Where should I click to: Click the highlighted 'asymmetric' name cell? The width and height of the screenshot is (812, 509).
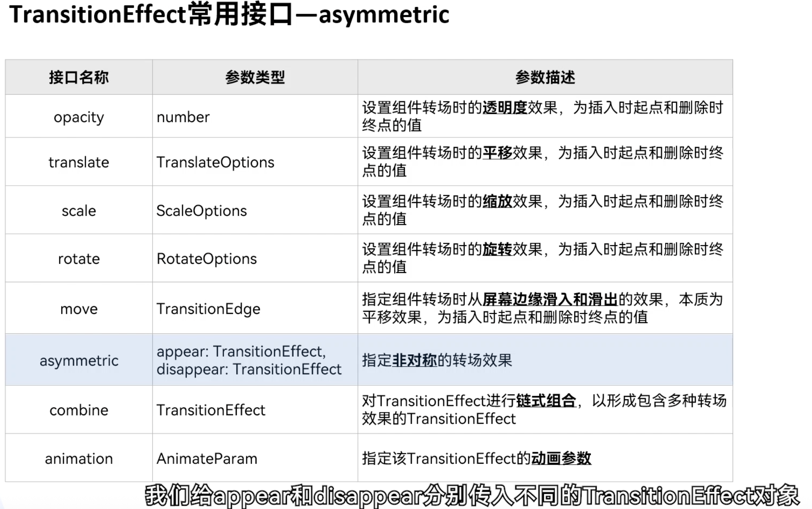[79, 361]
